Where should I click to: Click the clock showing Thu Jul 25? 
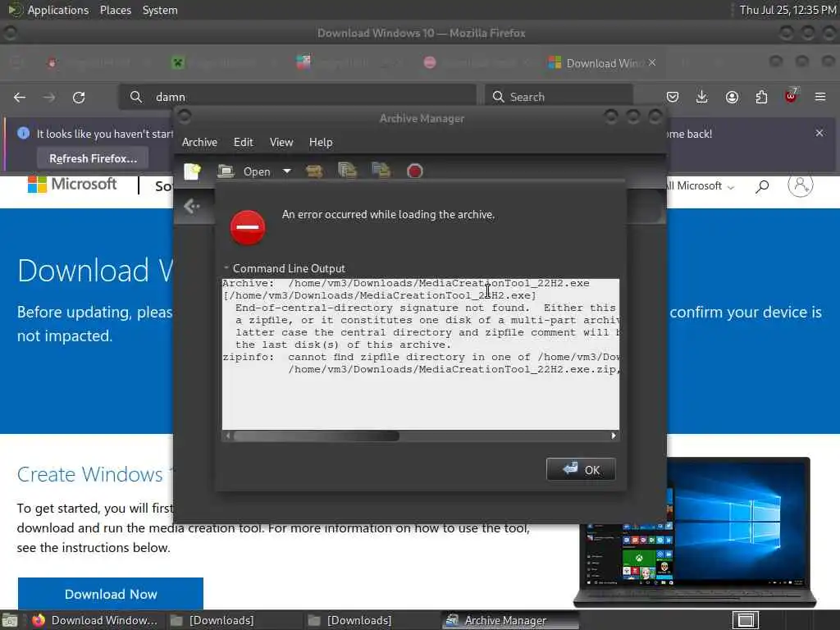click(787, 10)
